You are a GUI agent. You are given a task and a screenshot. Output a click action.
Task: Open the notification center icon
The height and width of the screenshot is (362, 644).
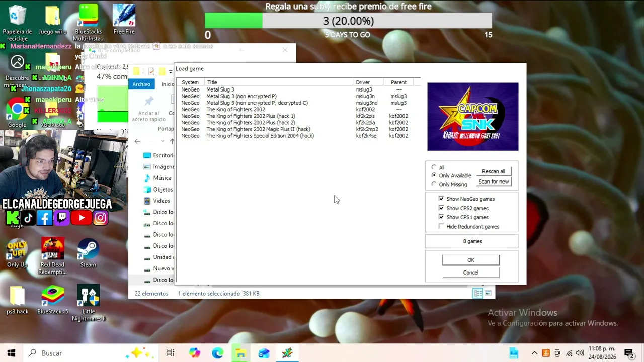click(628, 353)
